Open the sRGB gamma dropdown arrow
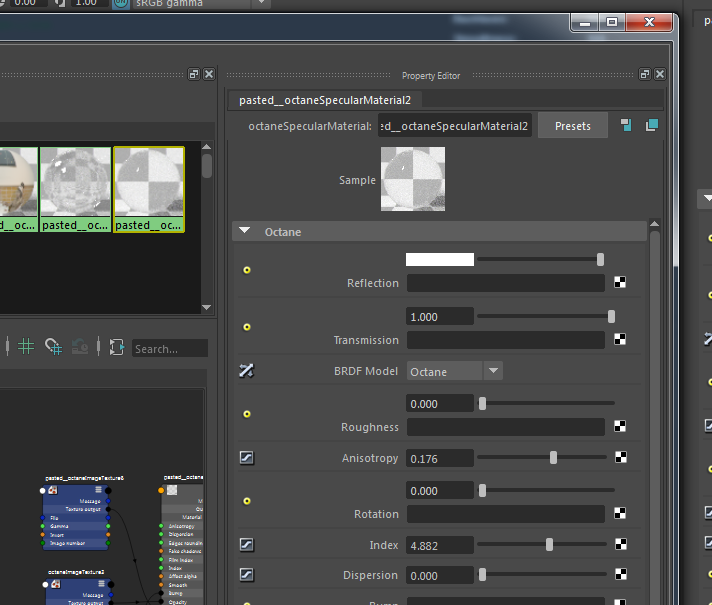The image size is (712, 605). (261, 3)
